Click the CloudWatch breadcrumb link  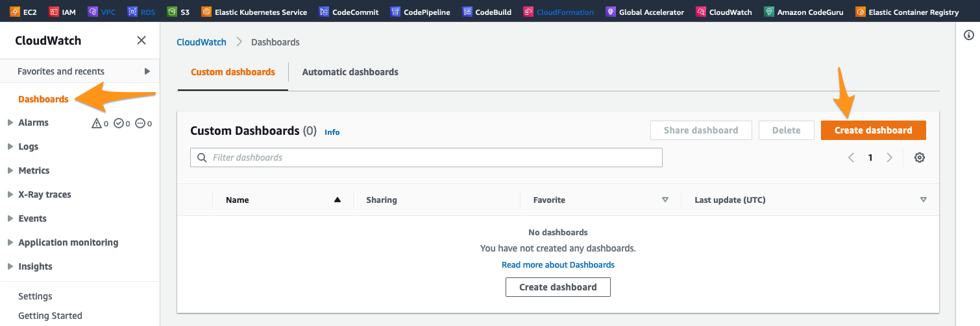pyautogui.click(x=201, y=41)
